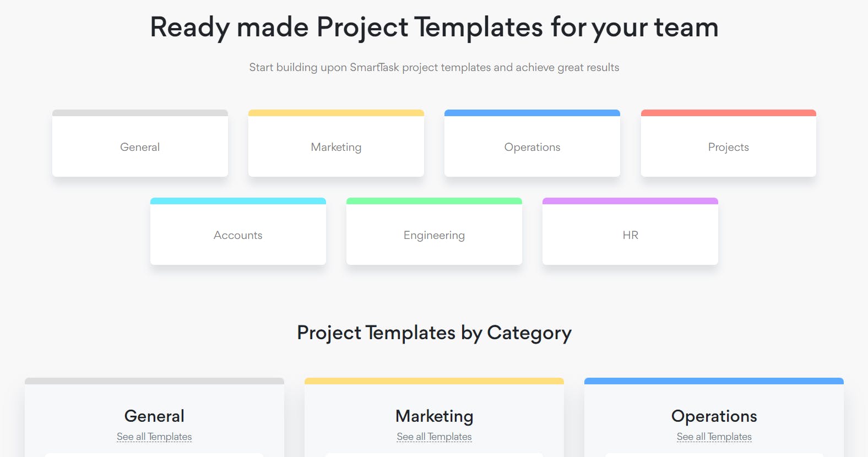Click the green color bar on Engineering card
Image resolution: width=868 pixels, height=457 pixels.
click(x=434, y=201)
